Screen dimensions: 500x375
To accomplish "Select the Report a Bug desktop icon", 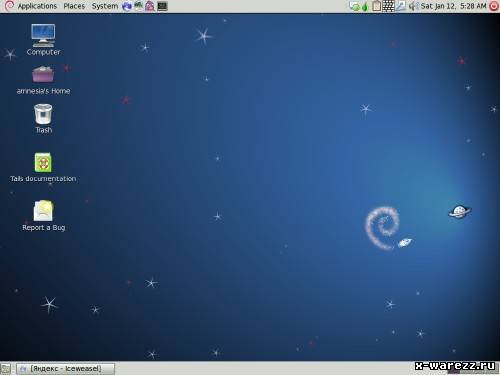I will coord(43,216).
